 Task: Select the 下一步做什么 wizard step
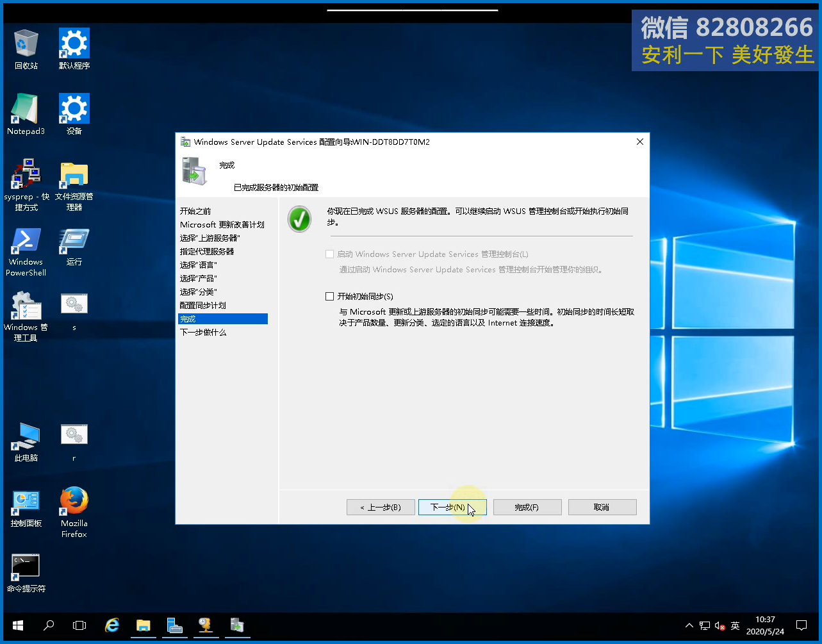203,332
